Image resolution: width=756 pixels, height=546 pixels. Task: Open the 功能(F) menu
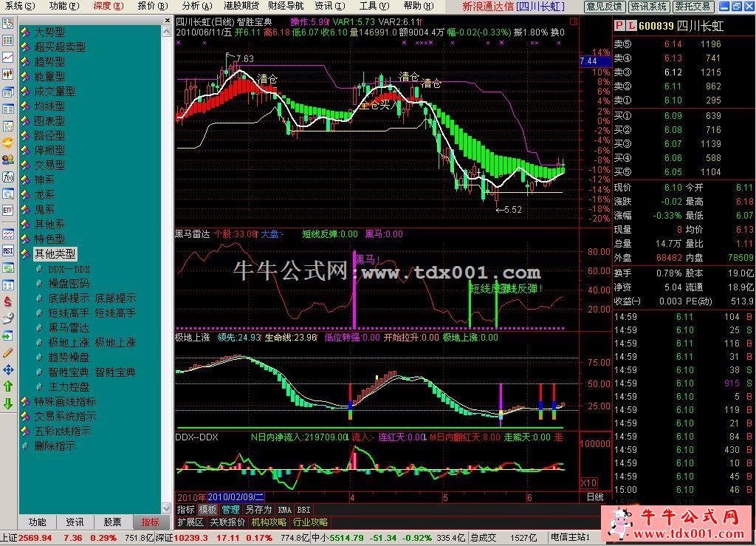[64, 6]
